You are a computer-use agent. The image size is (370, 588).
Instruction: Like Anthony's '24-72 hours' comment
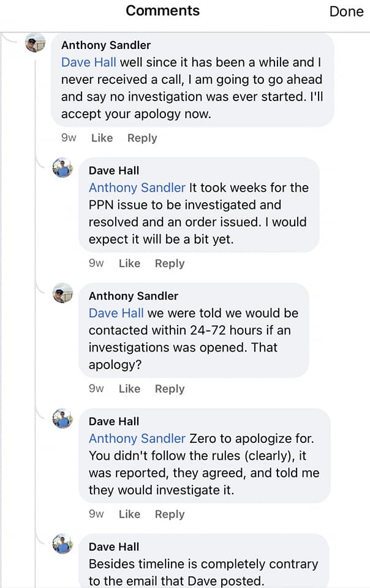[129, 388]
